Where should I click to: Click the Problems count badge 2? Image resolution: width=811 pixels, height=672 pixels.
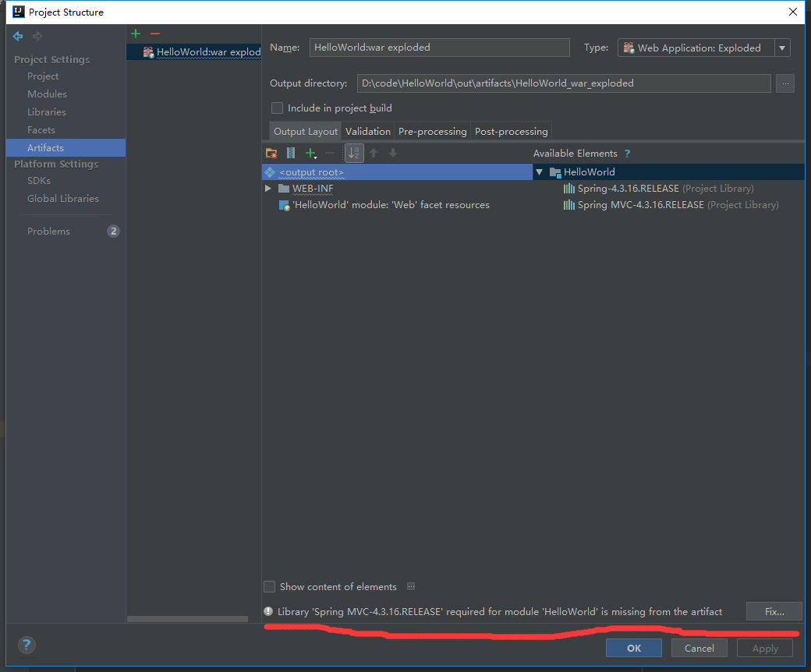[x=113, y=231]
